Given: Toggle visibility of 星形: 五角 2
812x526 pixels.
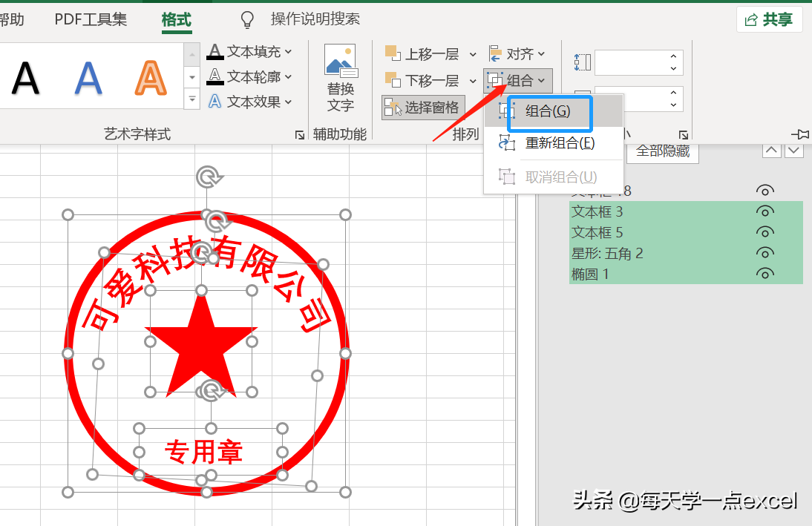Looking at the screenshot, I should coord(765,253).
